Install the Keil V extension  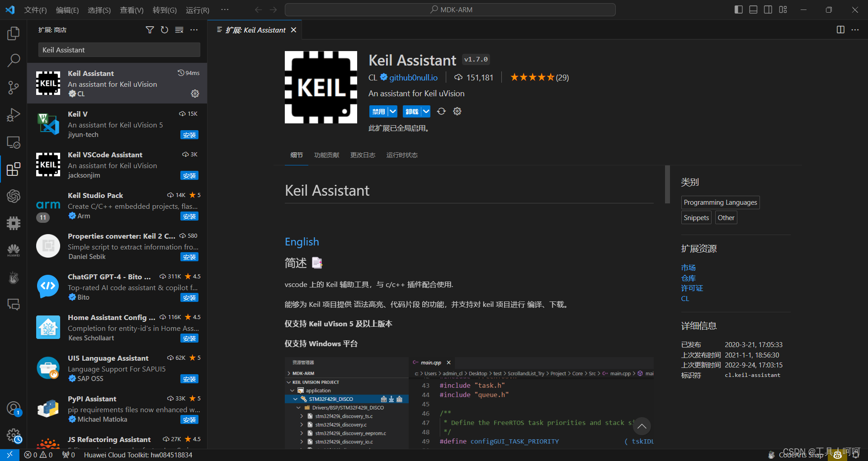tap(189, 135)
